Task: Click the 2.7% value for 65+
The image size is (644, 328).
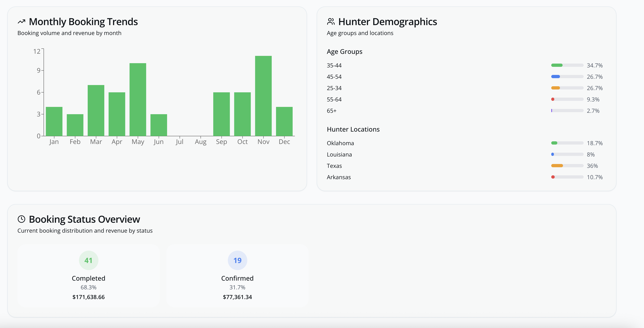Action: [x=593, y=111]
